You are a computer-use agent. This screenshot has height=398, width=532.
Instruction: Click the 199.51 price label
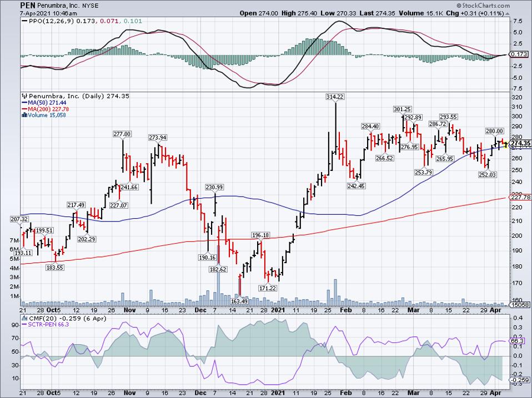pyautogui.click(x=44, y=230)
